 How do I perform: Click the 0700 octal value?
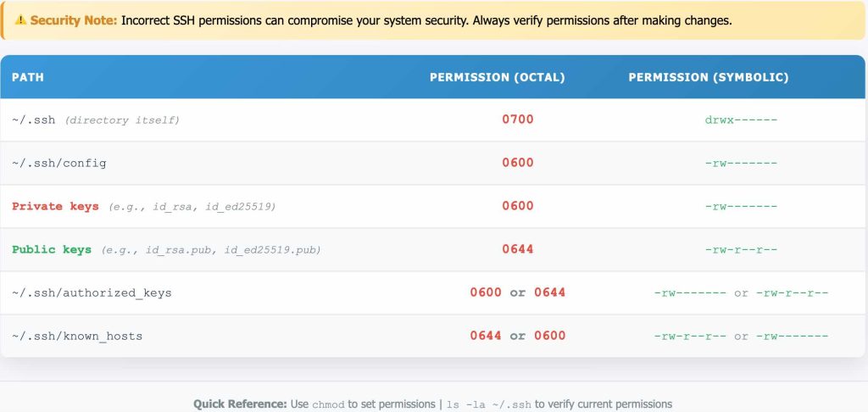518,119
